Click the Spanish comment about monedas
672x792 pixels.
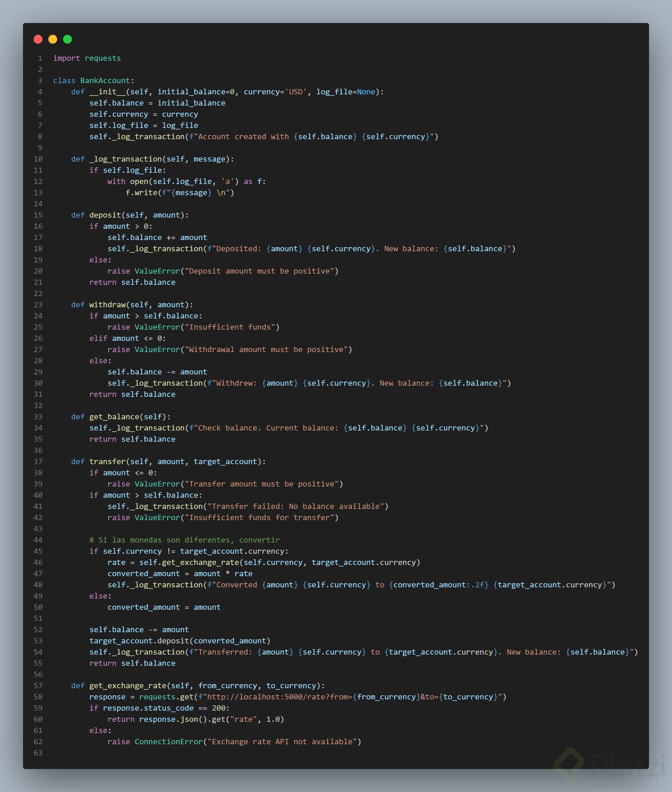coord(185,540)
